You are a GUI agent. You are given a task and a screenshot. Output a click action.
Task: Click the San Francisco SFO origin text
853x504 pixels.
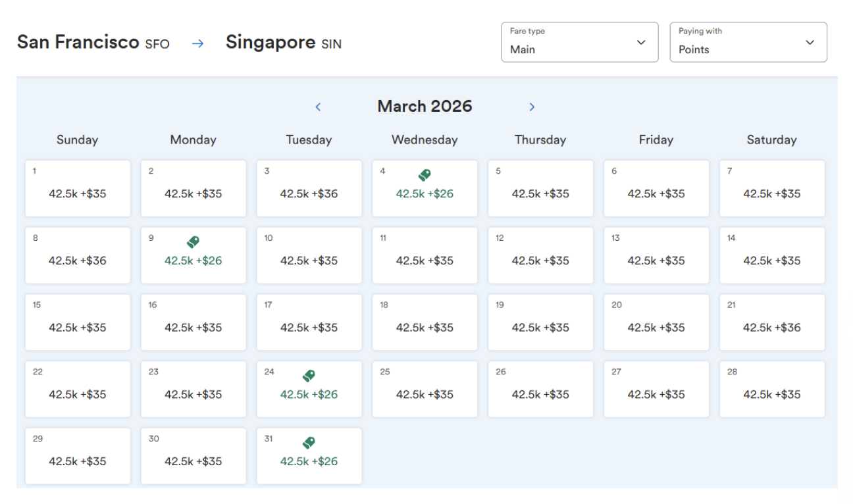[93, 43]
